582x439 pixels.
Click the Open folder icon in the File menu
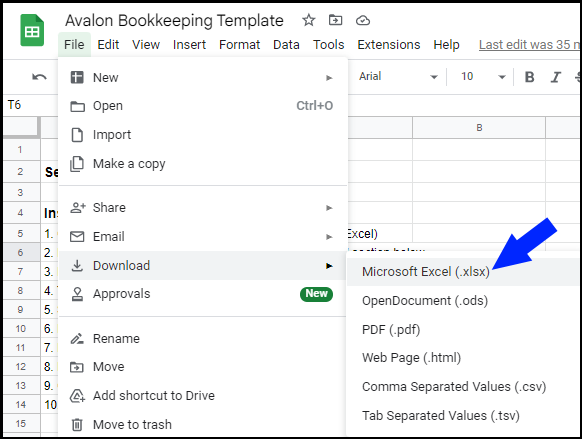tap(77, 106)
